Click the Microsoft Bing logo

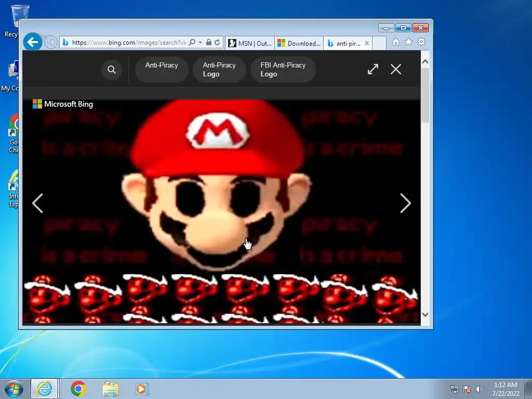pos(63,104)
